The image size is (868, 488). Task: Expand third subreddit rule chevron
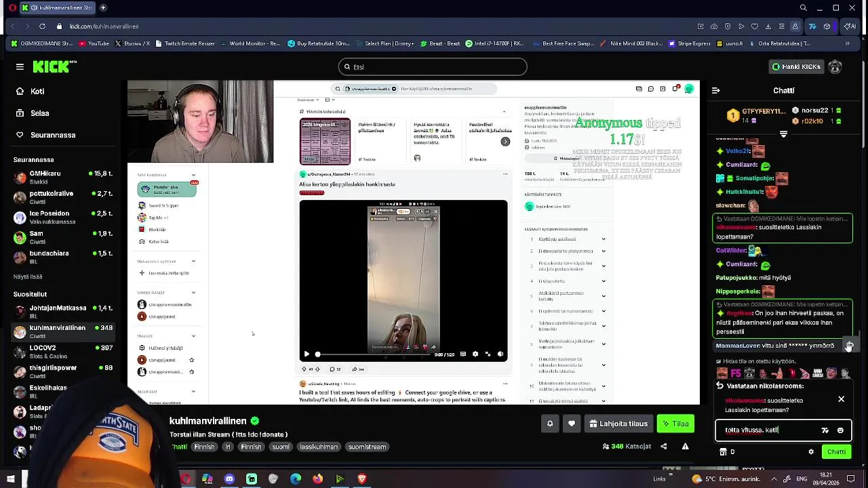tap(604, 266)
